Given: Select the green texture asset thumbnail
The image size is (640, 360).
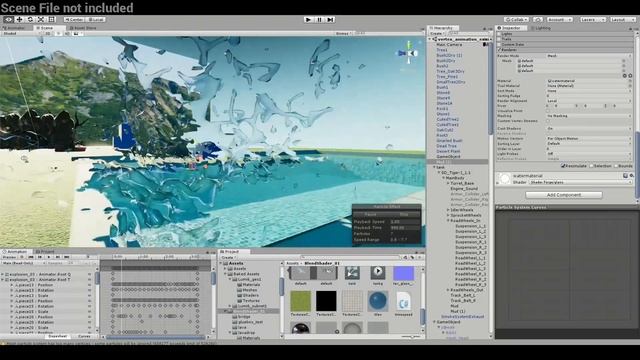Looking at the screenshot, I should 300,301.
